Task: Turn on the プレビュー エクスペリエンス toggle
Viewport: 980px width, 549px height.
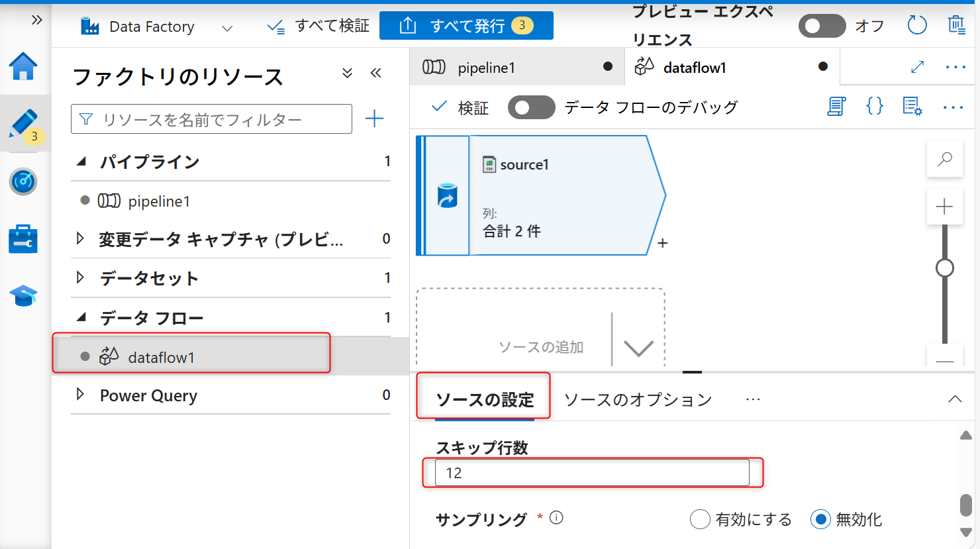Action: (822, 25)
